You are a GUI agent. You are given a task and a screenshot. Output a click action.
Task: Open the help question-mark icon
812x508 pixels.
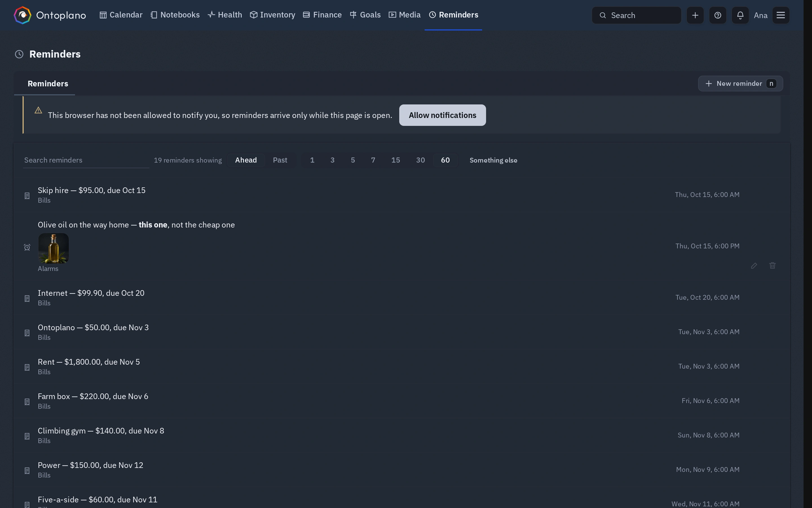click(717, 15)
